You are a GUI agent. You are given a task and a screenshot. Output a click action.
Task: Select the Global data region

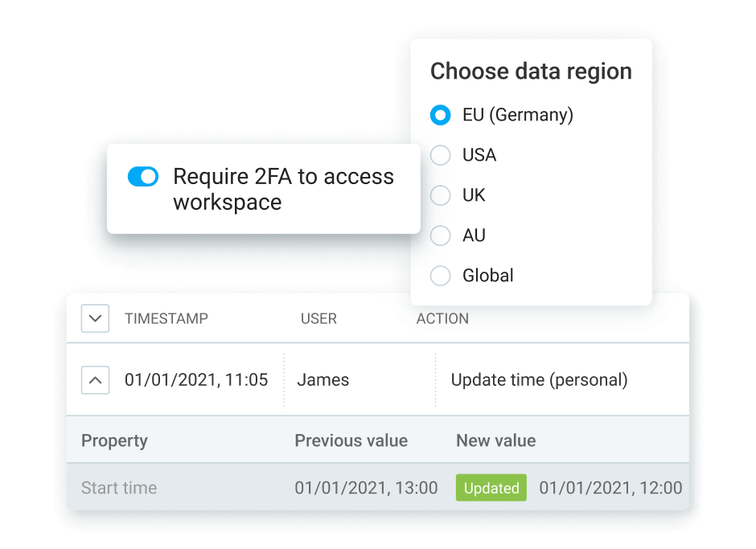pyautogui.click(x=441, y=276)
